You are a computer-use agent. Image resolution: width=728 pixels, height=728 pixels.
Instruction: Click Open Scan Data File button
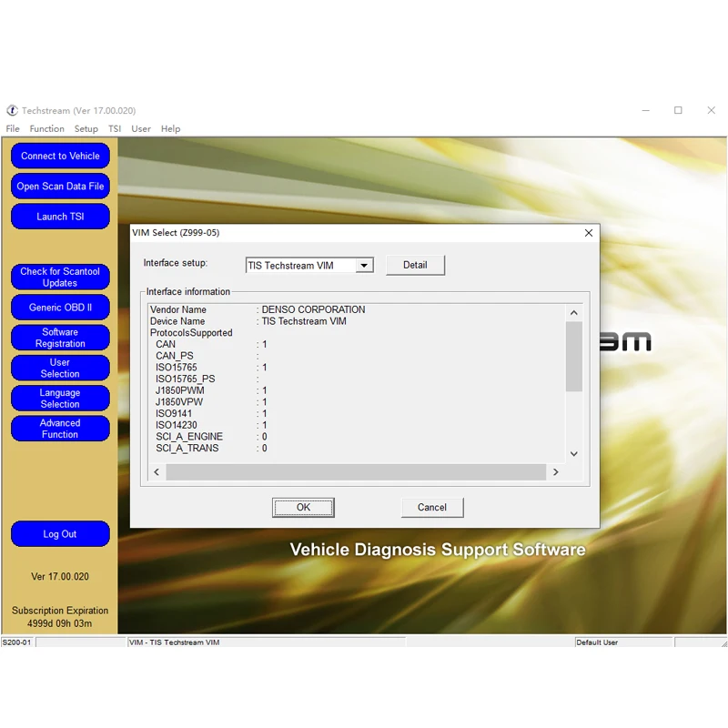coord(60,187)
